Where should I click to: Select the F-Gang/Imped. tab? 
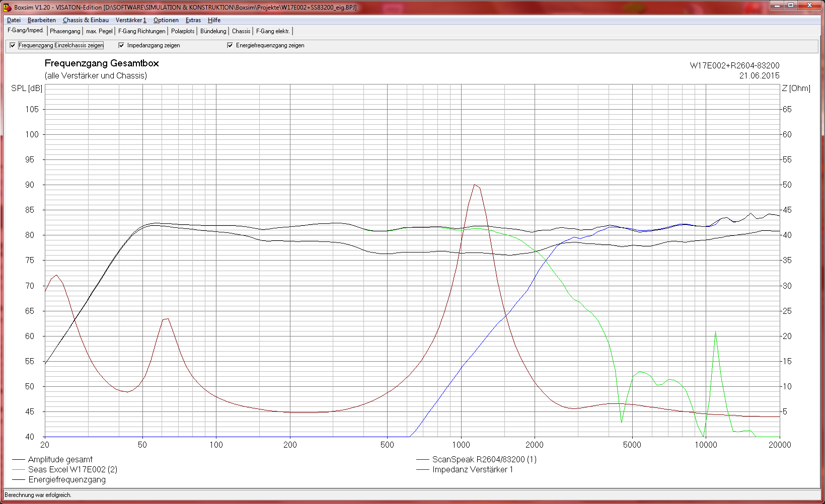[26, 31]
